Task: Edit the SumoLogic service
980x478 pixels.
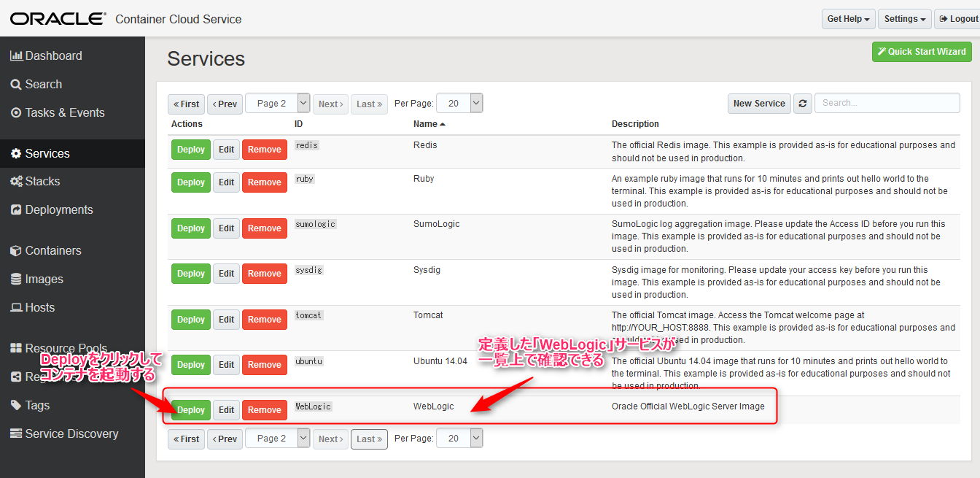Action: click(x=226, y=228)
